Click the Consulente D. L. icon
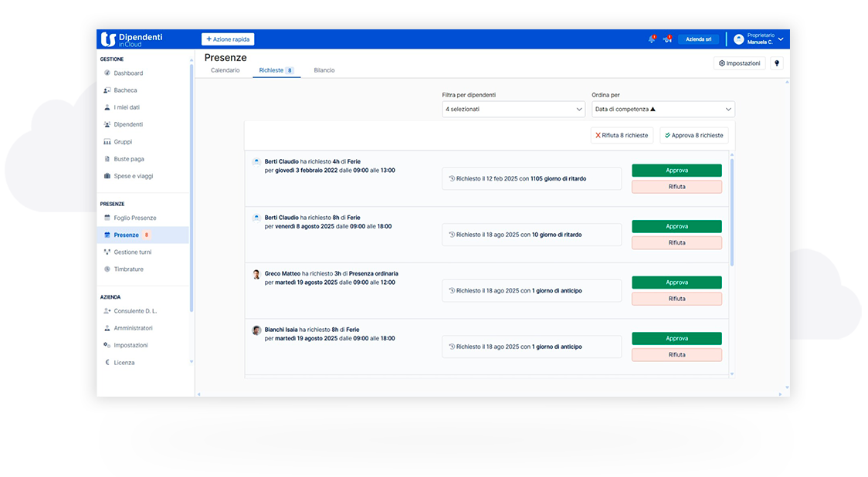This screenshot has height=477, width=868. pos(107,311)
